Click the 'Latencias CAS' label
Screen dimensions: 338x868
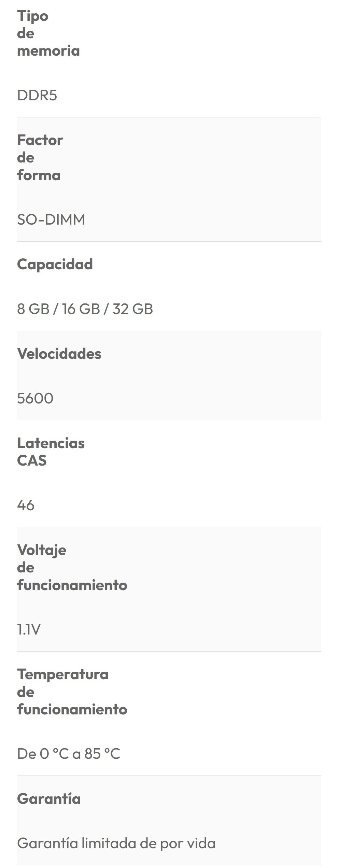[51, 452]
